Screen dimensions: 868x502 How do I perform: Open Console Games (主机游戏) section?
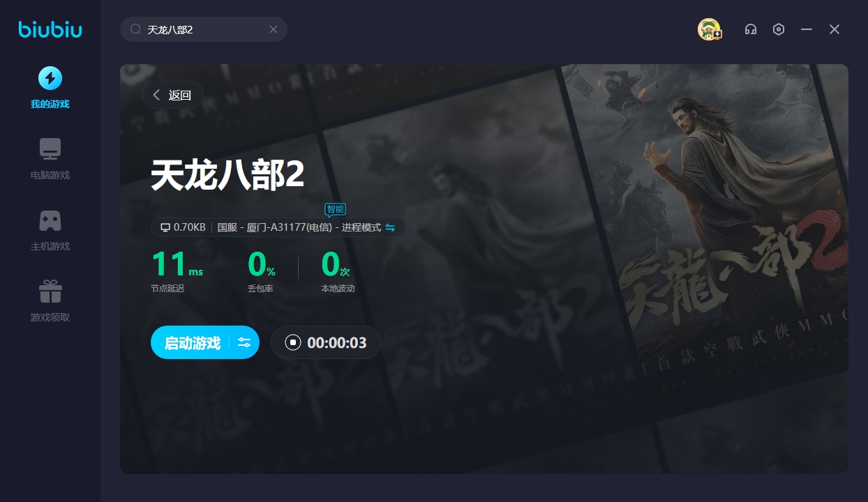(50, 229)
